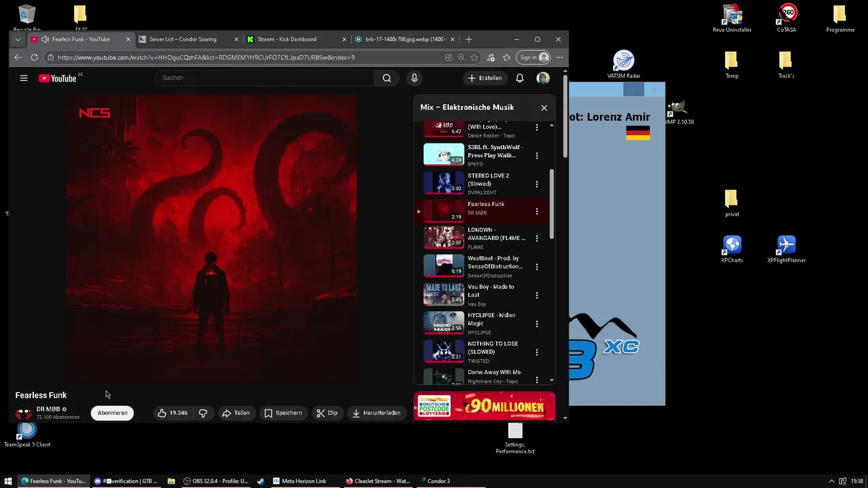Reload the page with refresh icon
This screenshot has width=868, height=488.
tap(34, 58)
